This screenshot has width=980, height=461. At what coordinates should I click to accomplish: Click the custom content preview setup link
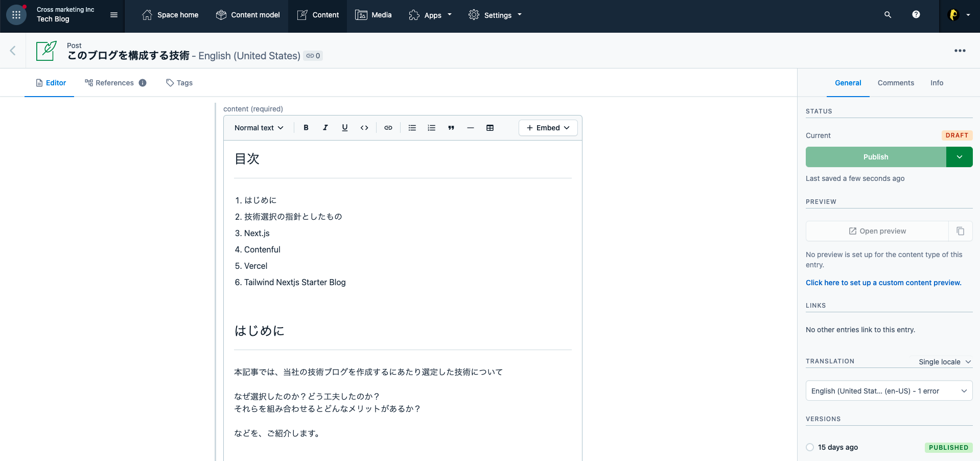[883, 283]
